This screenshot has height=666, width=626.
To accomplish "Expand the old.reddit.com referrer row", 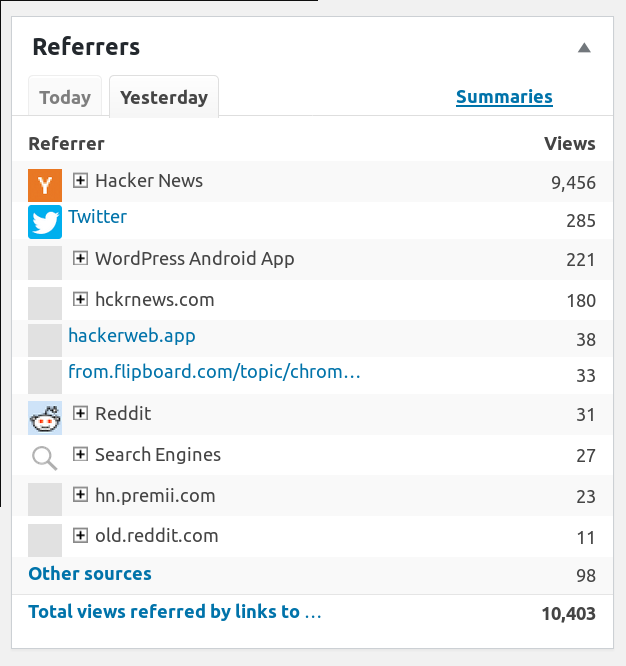I will click(x=81, y=536).
